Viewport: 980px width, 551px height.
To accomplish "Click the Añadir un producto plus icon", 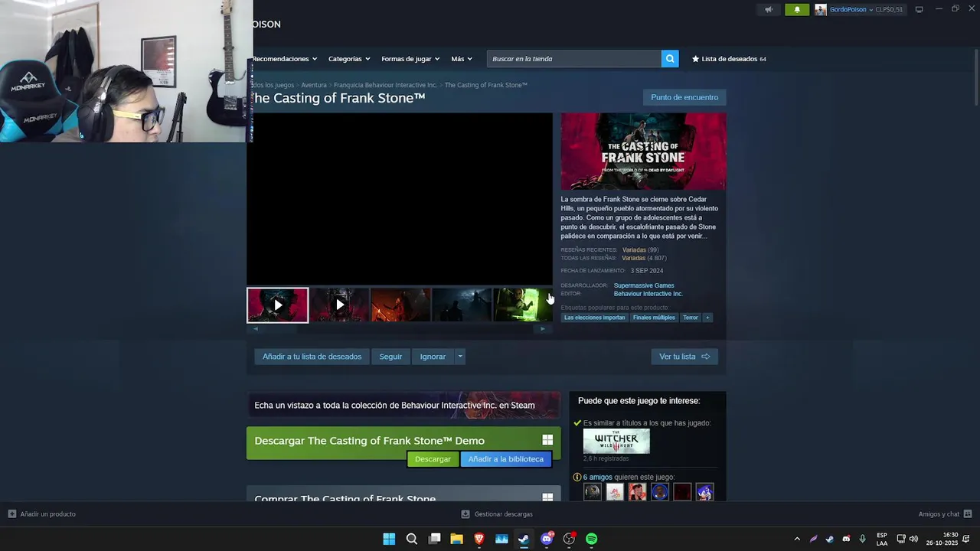I will 11,514.
